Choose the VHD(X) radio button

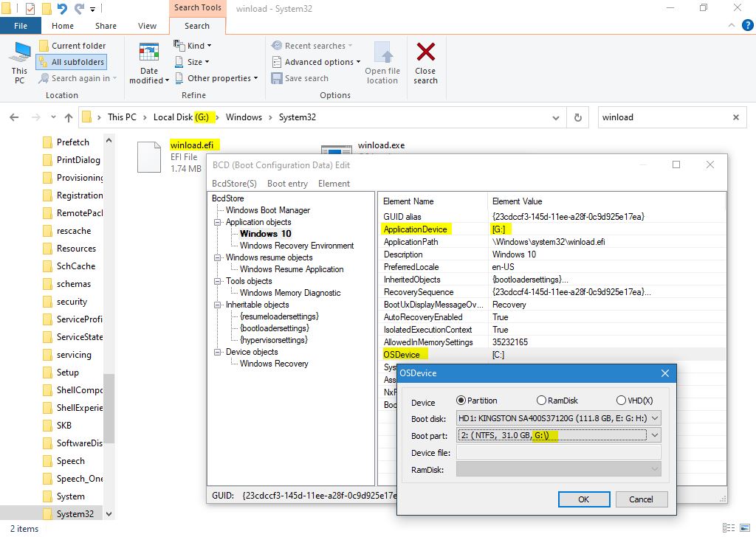pyautogui.click(x=621, y=401)
